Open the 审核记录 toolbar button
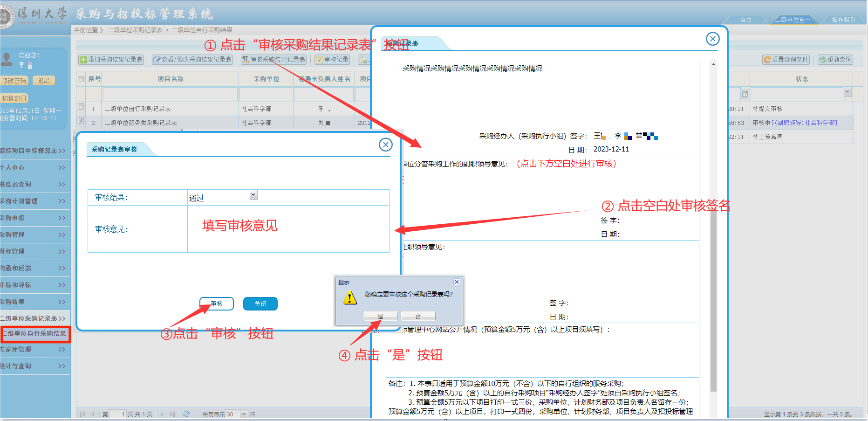868x421 pixels. pyautogui.click(x=332, y=60)
